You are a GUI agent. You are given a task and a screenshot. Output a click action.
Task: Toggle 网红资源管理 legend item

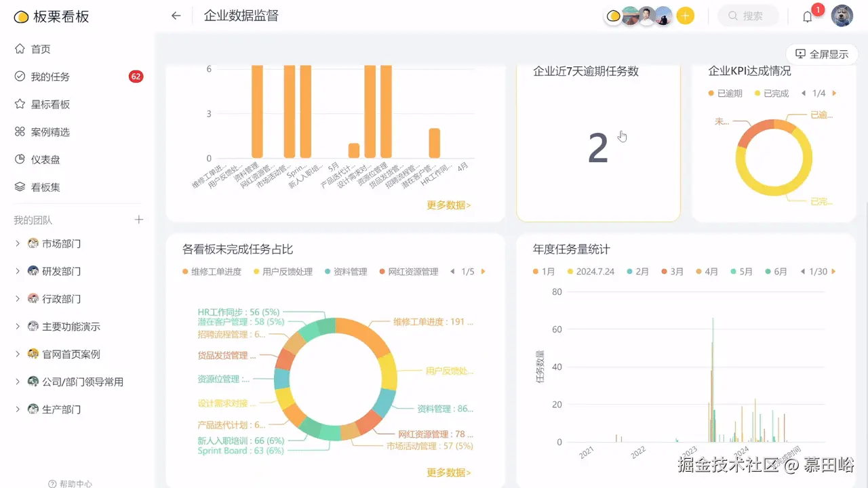coord(409,272)
